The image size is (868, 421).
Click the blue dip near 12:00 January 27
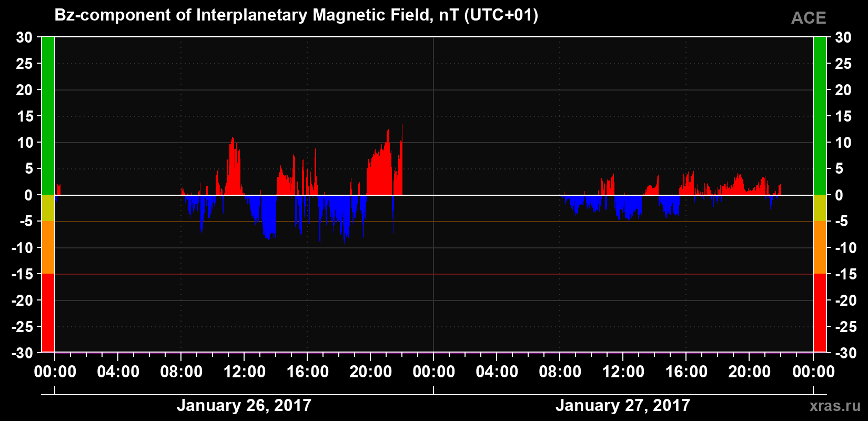click(x=628, y=207)
